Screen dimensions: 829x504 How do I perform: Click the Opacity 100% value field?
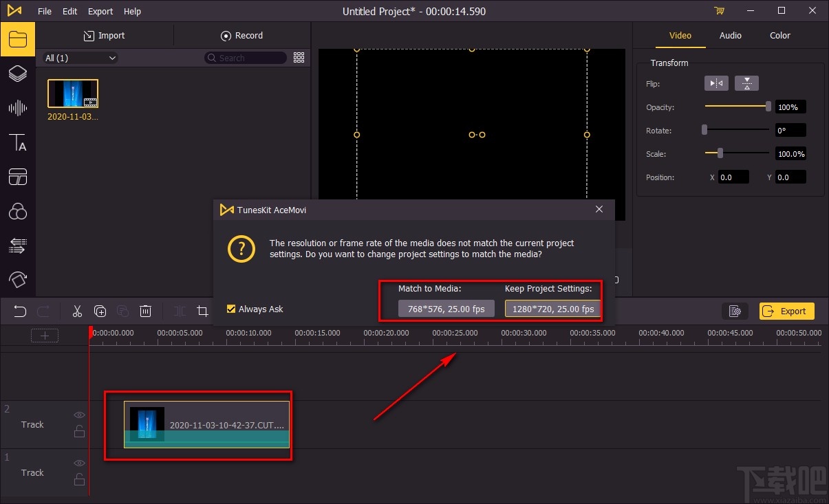pos(790,107)
